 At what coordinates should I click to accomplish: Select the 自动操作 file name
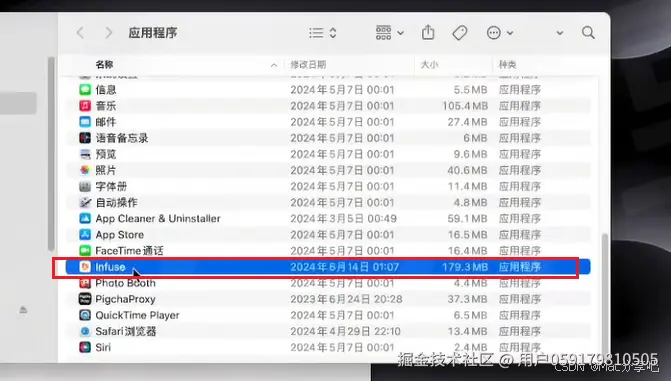116,202
